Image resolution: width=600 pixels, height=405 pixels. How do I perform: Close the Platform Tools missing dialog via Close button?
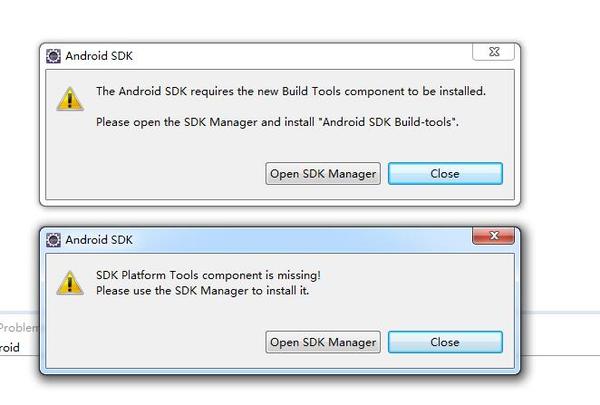tap(445, 342)
